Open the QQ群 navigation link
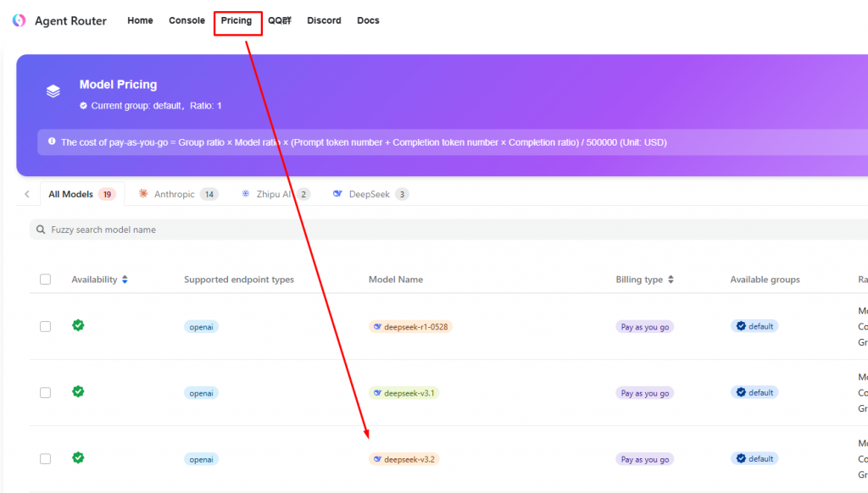This screenshot has width=868, height=493. pos(280,20)
